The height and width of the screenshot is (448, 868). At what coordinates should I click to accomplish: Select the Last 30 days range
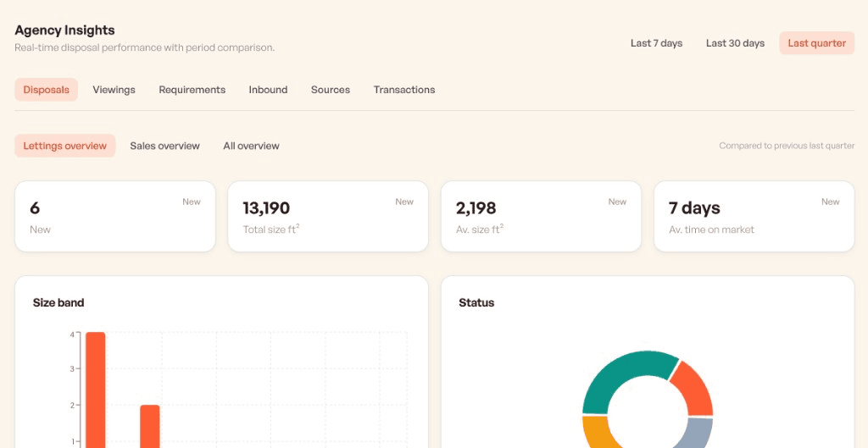tap(735, 43)
